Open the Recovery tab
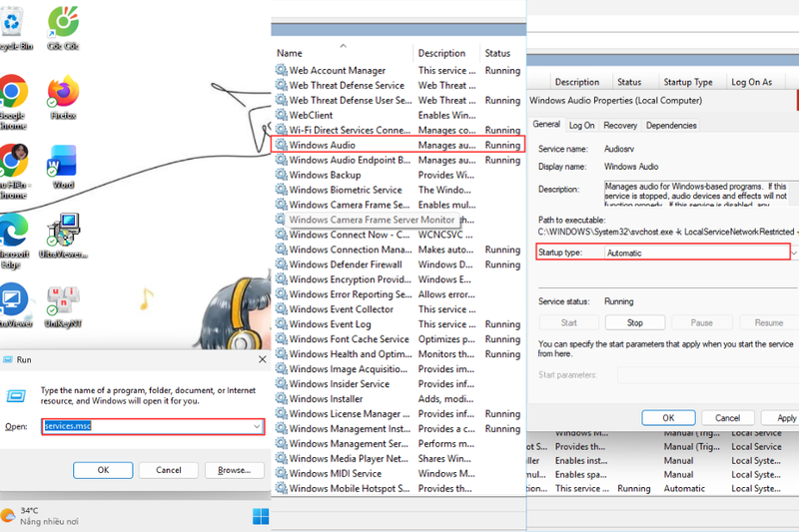This screenshot has width=799, height=532. pyautogui.click(x=620, y=125)
